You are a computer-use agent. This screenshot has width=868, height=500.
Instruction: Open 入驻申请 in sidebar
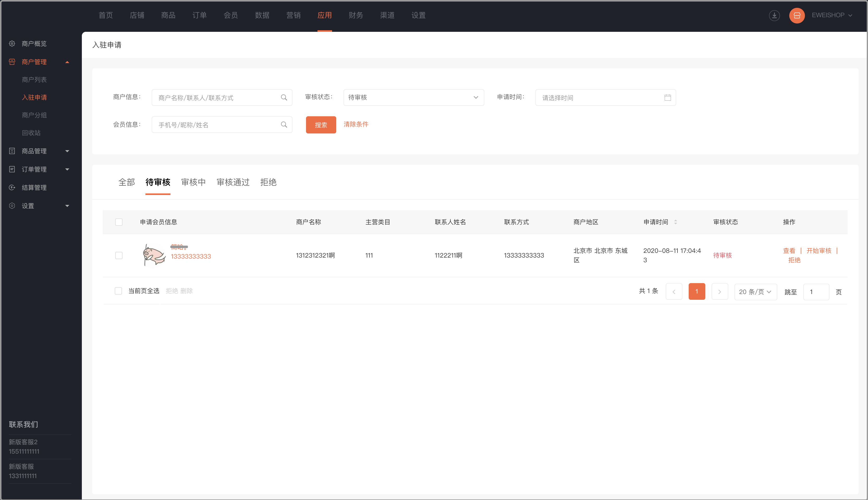[34, 97]
